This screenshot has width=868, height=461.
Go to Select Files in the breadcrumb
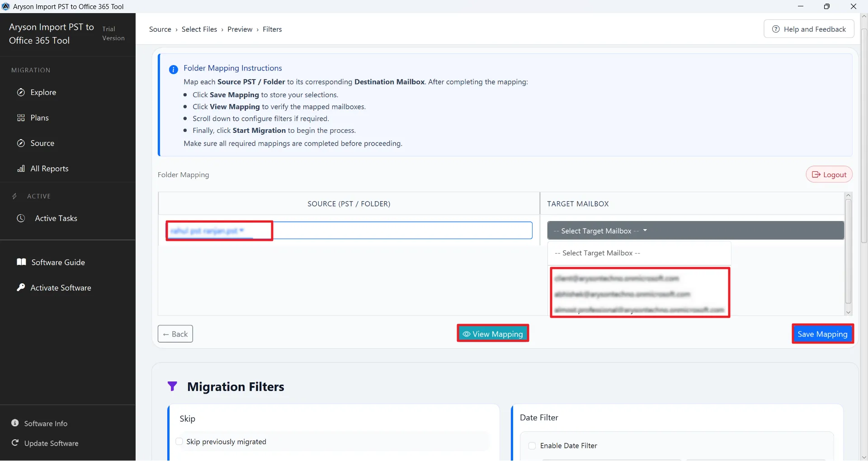point(200,29)
